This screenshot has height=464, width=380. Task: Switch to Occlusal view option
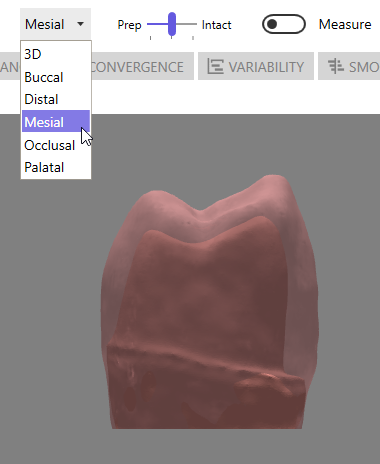pos(56,145)
